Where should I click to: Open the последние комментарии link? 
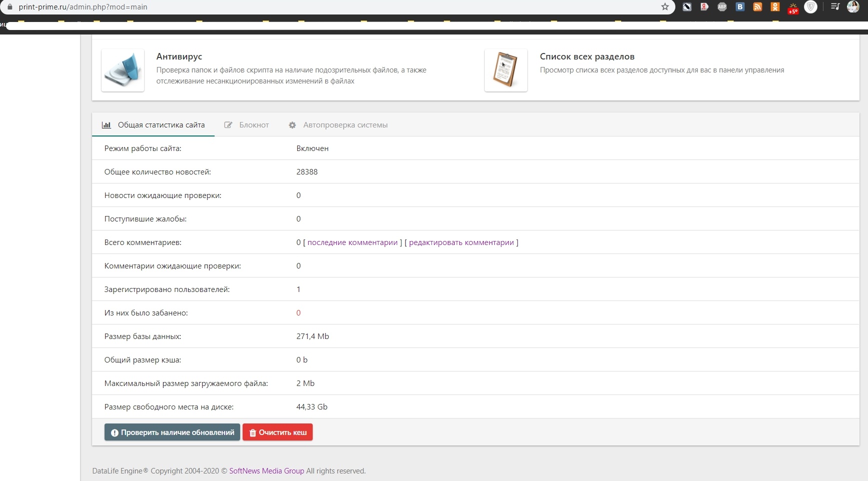click(352, 242)
